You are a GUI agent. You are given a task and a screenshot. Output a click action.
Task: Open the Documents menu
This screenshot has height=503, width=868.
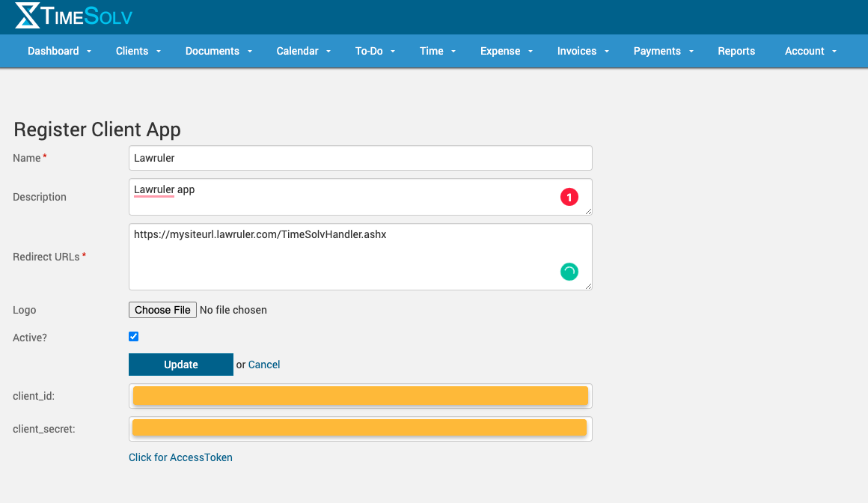tap(212, 51)
